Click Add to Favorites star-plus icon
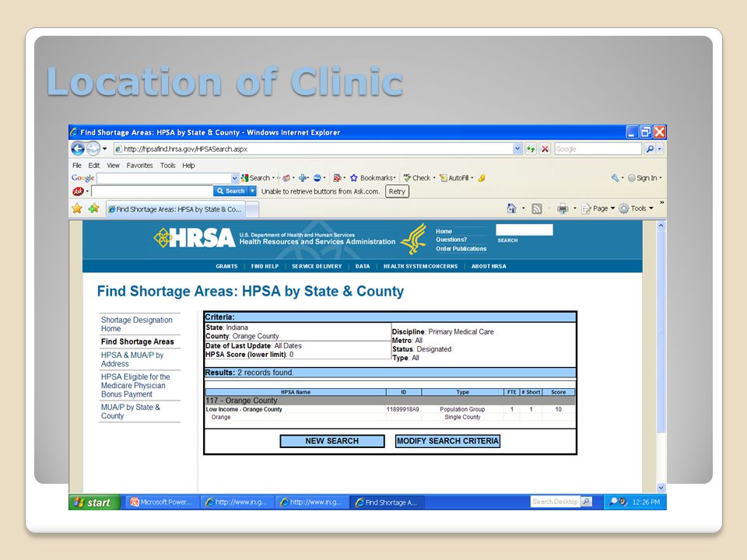 [93, 208]
